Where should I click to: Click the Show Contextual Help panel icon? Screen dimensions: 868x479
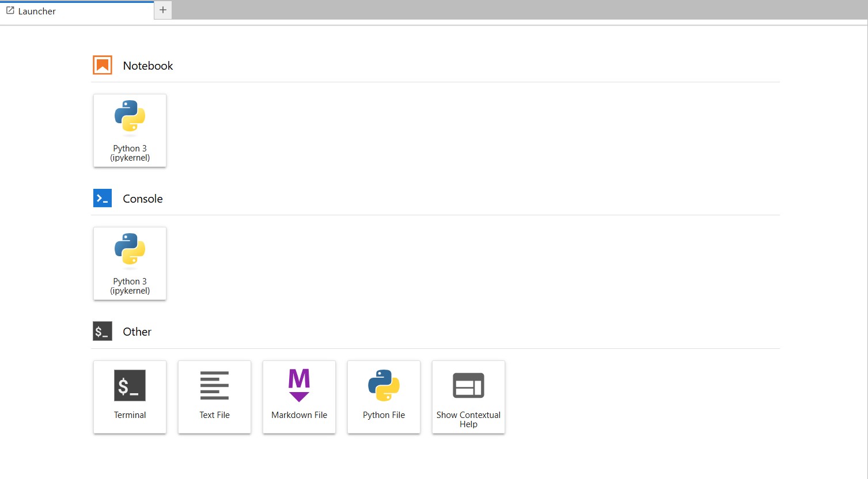[468, 385]
